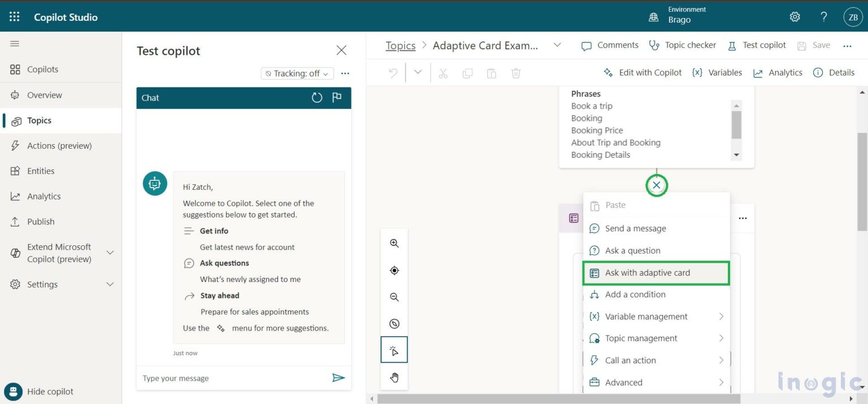868x404 pixels.
Task: Expand the Adaptive Card Example topic dropdown
Action: point(557,45)
